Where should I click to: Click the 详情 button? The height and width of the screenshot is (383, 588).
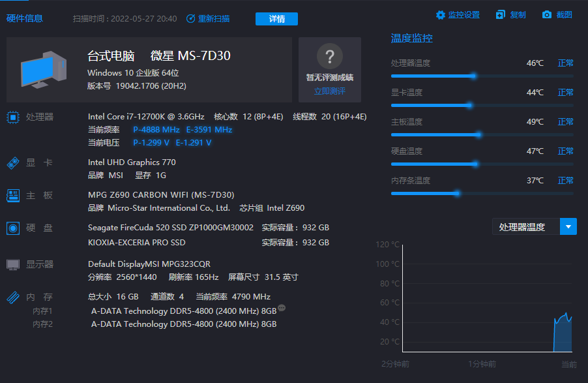click(277, 19)
